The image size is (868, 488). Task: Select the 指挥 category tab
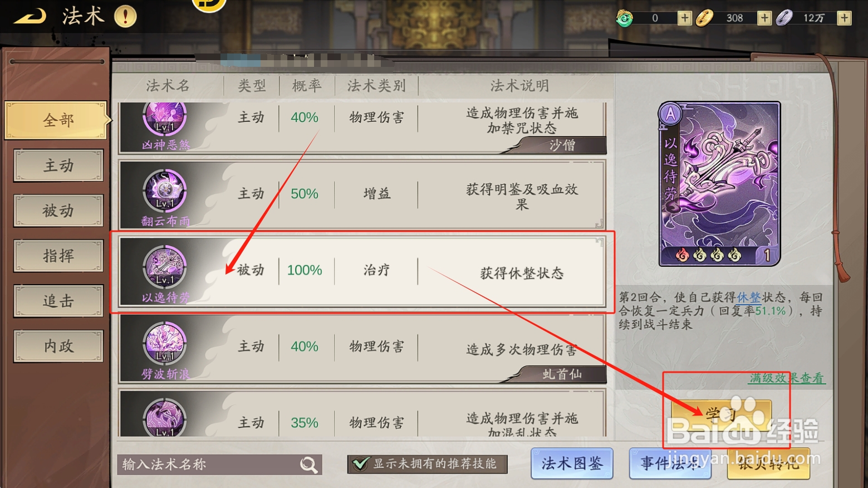tap(58, 256)
